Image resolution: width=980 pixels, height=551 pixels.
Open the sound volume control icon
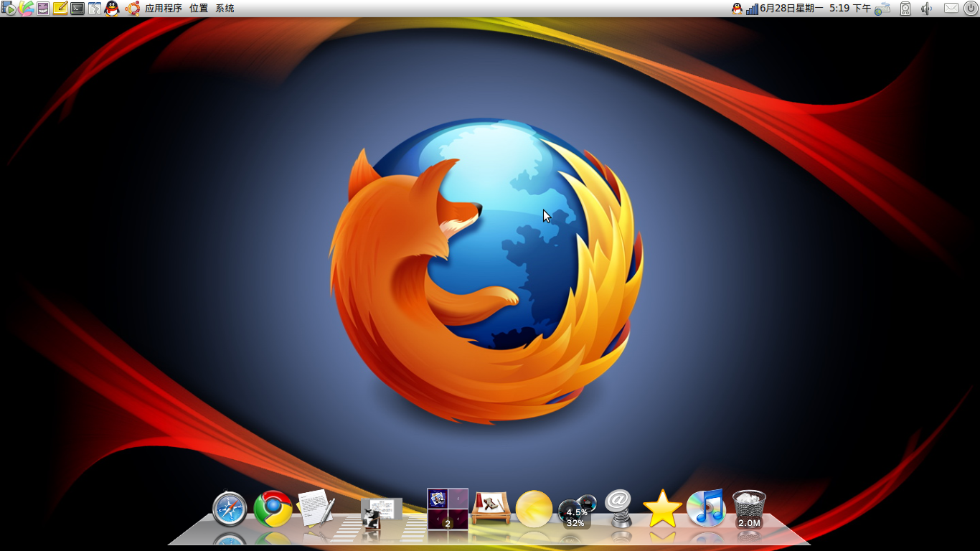(x=926, y=9)
